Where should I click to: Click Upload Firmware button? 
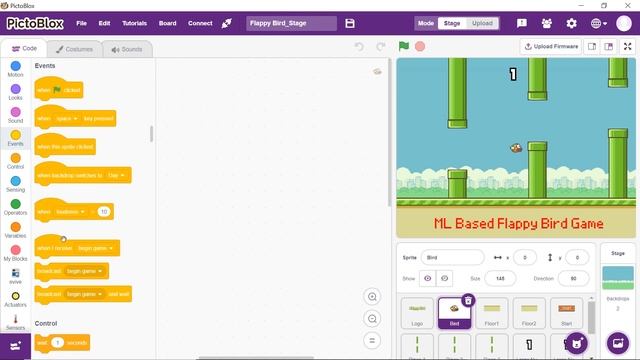tap(551, 47)
